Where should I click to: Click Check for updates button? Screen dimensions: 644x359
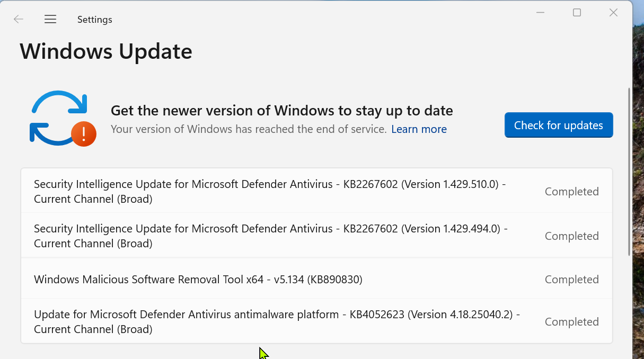click(x=559, y=125)
